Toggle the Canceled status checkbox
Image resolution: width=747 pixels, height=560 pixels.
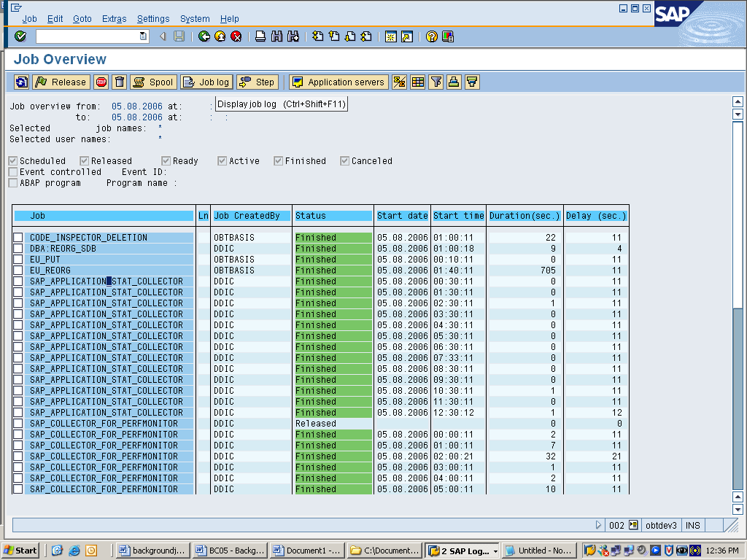click(344, 161)
